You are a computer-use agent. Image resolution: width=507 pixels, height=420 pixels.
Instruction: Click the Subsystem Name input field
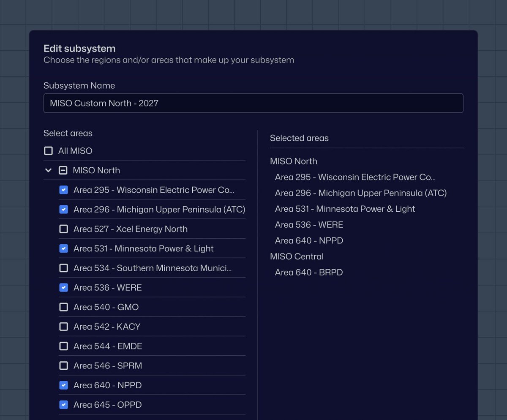[x=253, y=103]
